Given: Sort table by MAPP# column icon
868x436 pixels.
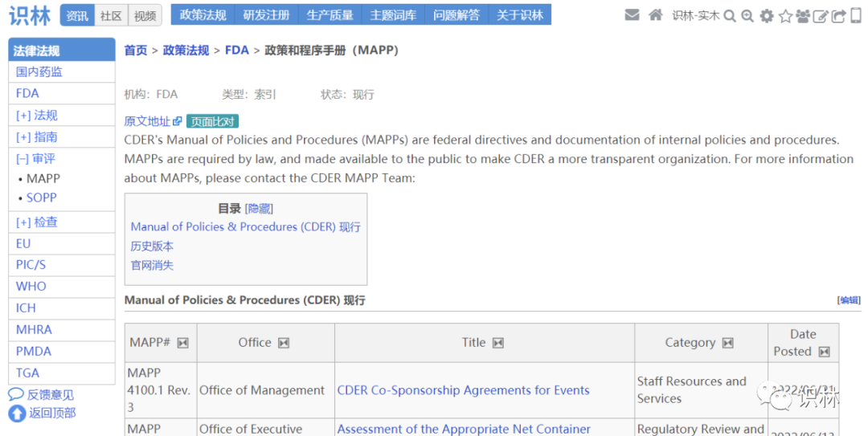Looking at the screenshot, I should [x=182, y=343].
